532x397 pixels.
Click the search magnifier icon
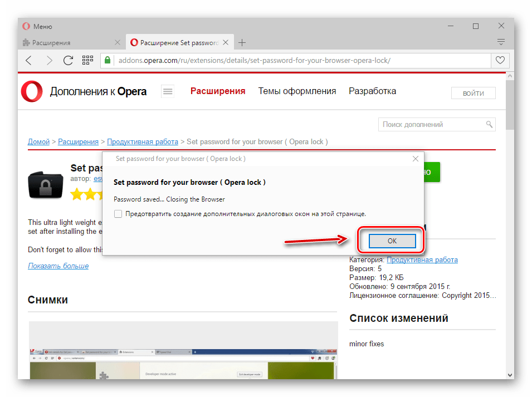tap(489, 124)
